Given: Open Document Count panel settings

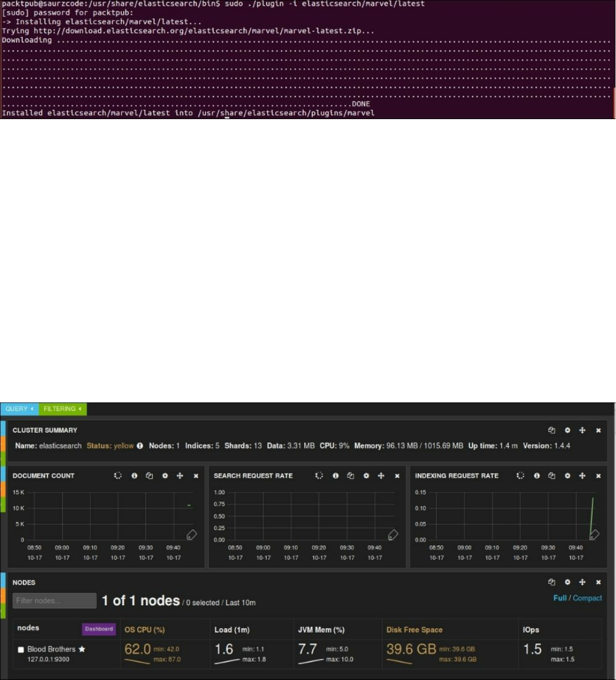Looking at the screenshot, I should point(165,476).
